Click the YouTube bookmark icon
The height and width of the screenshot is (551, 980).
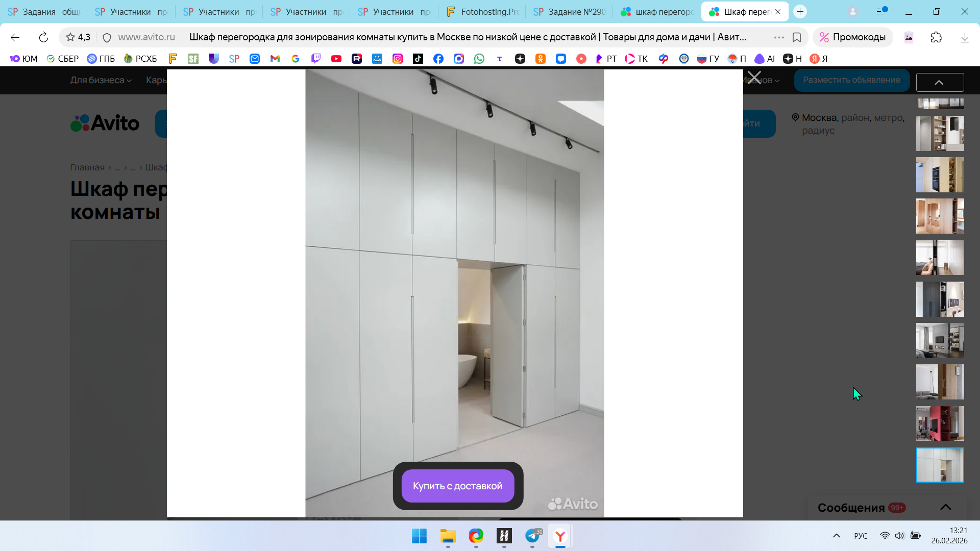click(x=336, y=59)
